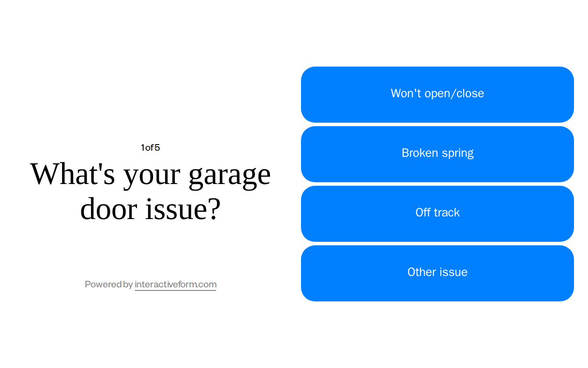Image resolution: width=588 pixels, height=368 pixels.
Task: Choose "Broken spring" as your garage door issue
Action: click(x=437, y=153)
